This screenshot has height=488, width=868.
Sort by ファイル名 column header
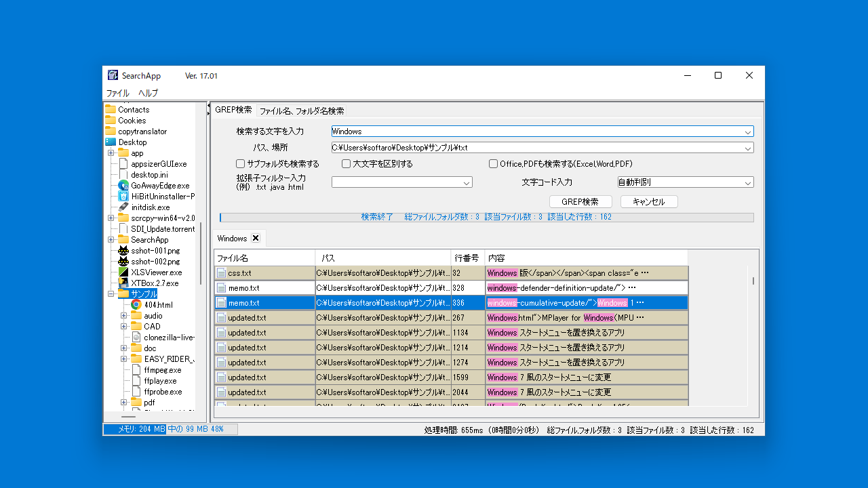(264, 258)
